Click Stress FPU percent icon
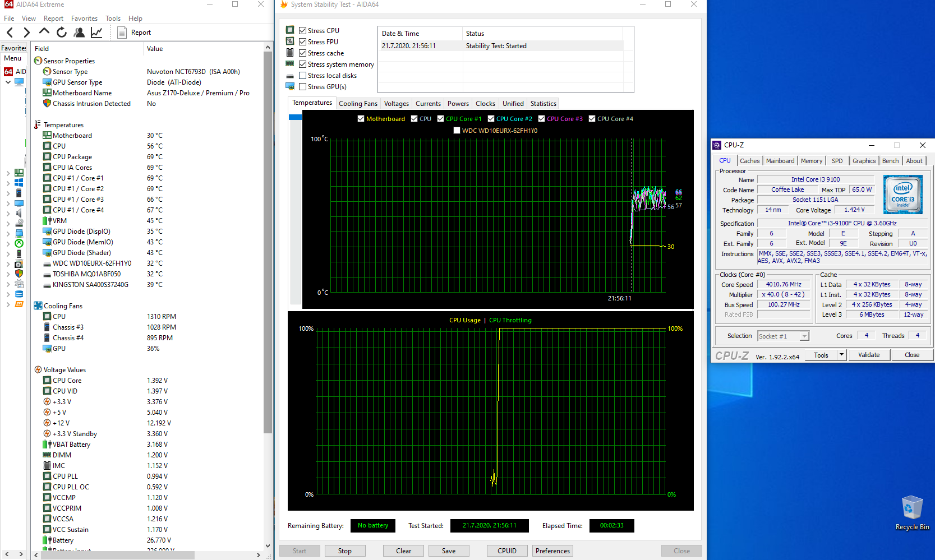The width and height of the screenshot is (935, 560). (x=290, y=41)
